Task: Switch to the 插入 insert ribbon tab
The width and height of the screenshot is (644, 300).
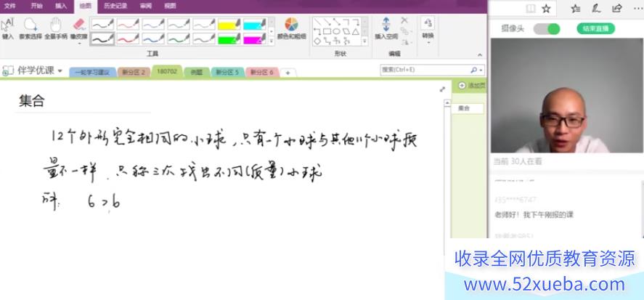Action: pos(61,6)
